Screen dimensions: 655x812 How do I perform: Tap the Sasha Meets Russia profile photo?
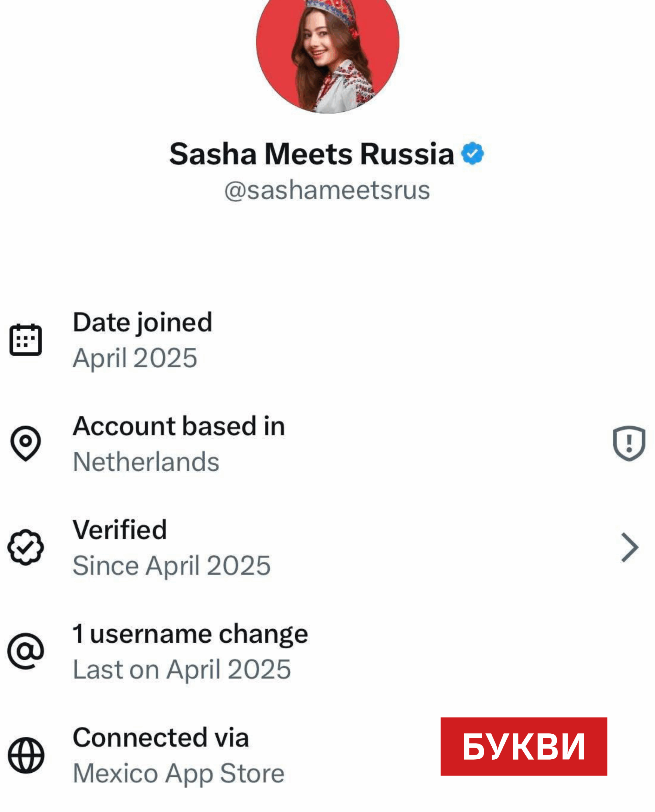pos(327,49)
